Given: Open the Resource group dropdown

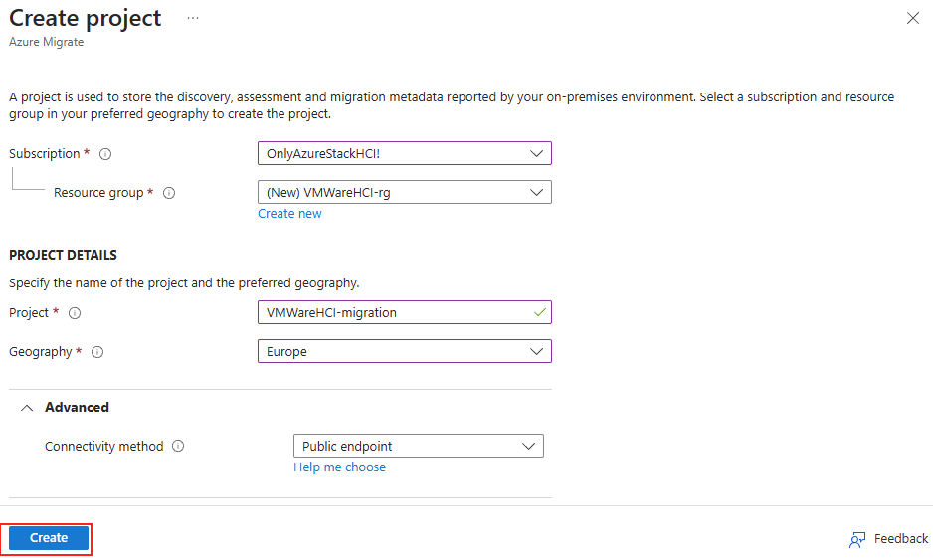Looking at the screenshot, I should point(405,192).
